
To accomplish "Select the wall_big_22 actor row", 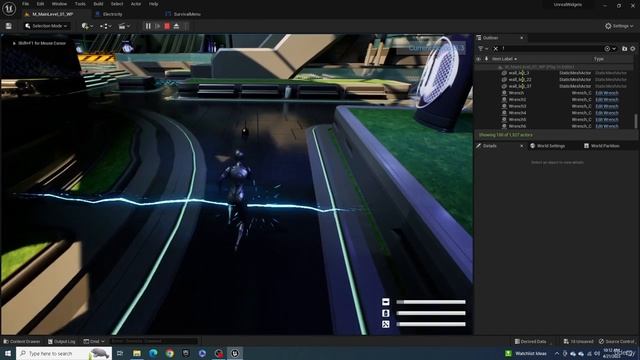I will pyautogui.click(x=554, y=80).
